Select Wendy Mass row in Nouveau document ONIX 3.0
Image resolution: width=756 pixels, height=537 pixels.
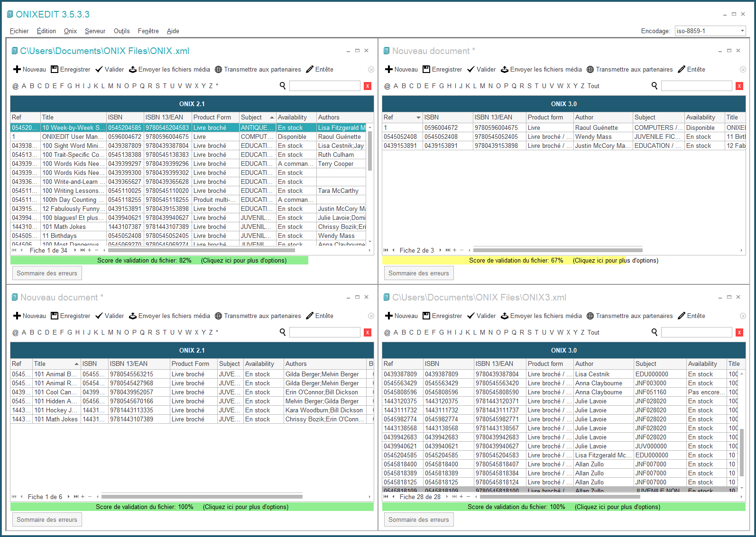click(564, 137)
